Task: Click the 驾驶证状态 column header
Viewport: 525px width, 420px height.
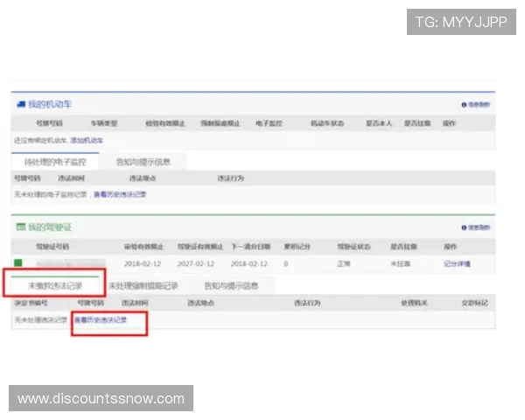Action: pos(353,247)
